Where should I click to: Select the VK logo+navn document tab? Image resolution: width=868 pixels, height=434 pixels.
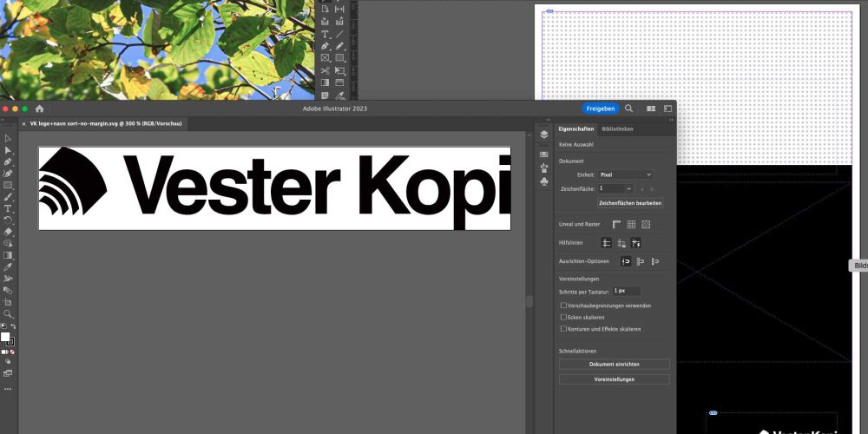[x=104, y=124]
